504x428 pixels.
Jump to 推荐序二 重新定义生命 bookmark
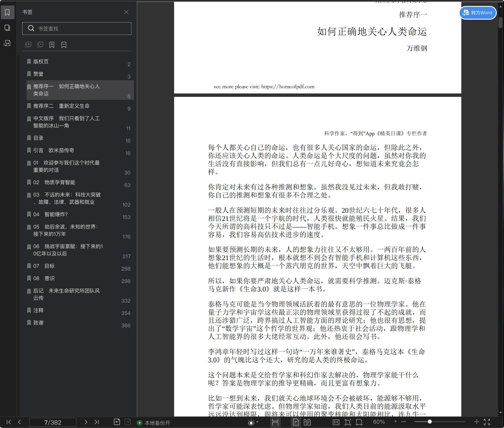tap(80, 106)
